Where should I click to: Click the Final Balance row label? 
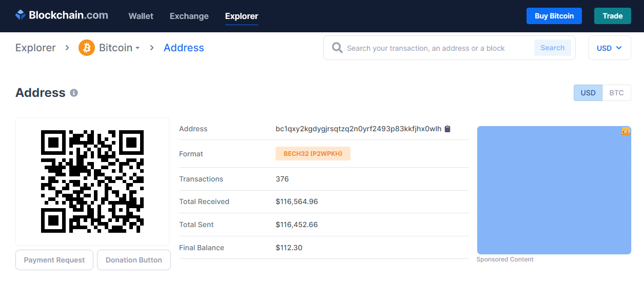tap(202, 248)
